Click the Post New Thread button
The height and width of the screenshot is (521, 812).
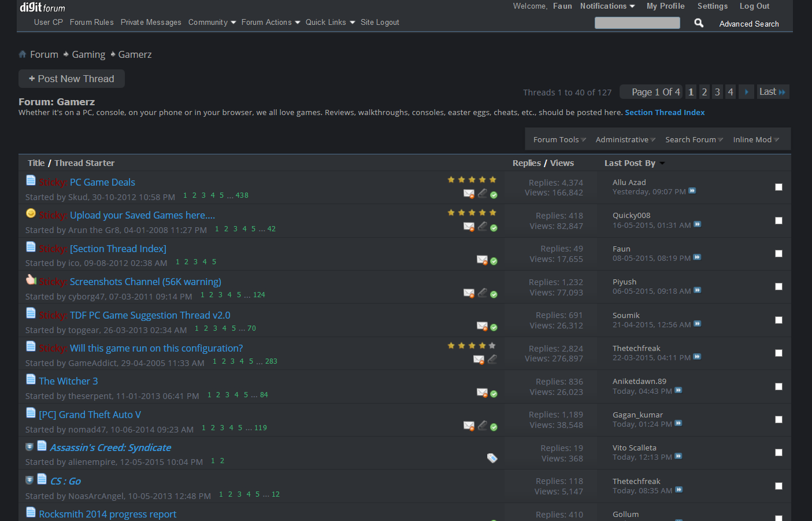(72, 79)
